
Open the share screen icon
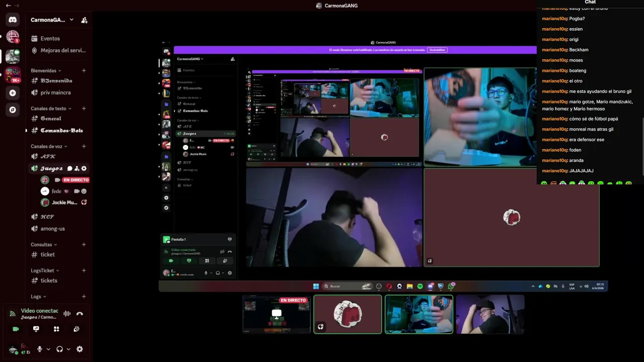36,329
